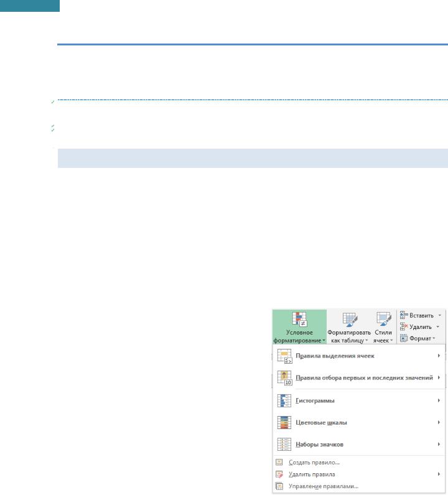Expand the Форматировать как таблицу dropdown arrow
Viewport: 448px width, 495px height.
coord(366,341)
